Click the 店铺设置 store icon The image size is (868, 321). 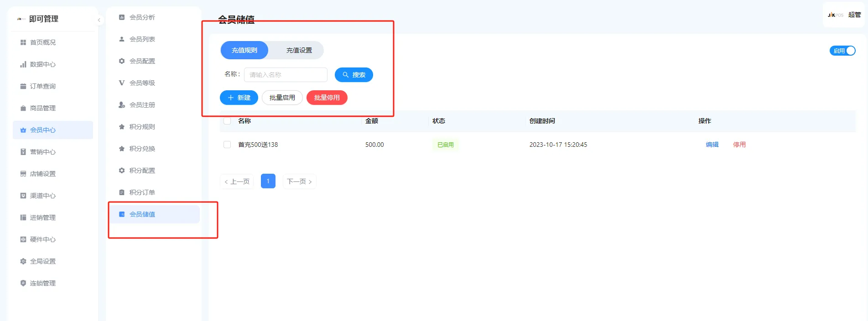tap(23, 174)
